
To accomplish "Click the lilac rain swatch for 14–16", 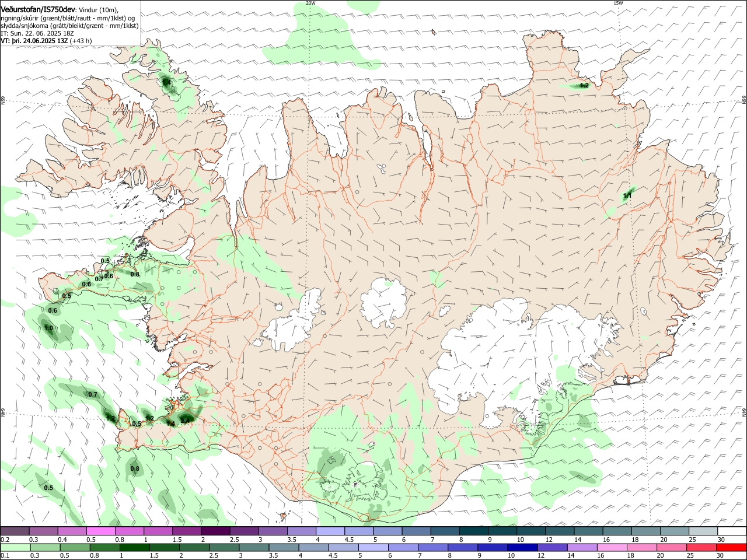I will tap(582, 548).
